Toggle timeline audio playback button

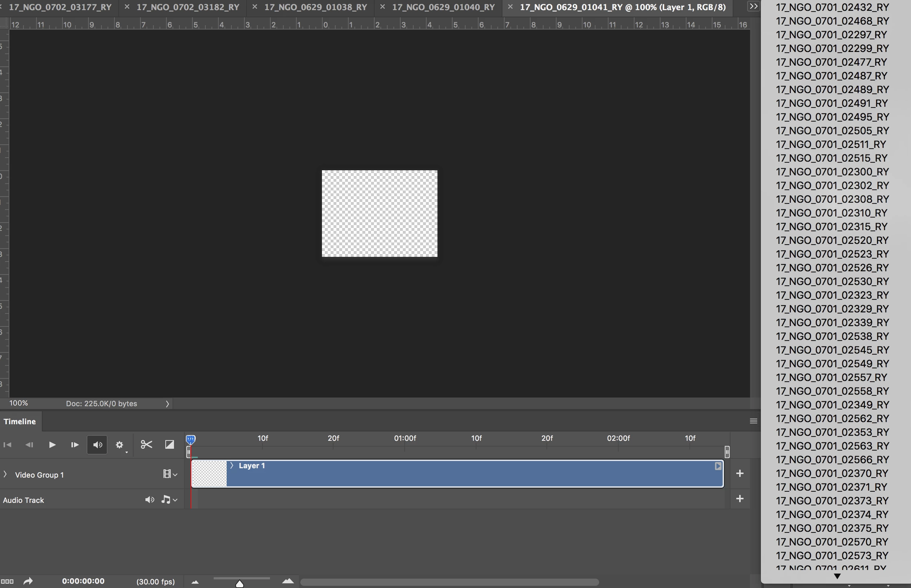coord(97,445)
